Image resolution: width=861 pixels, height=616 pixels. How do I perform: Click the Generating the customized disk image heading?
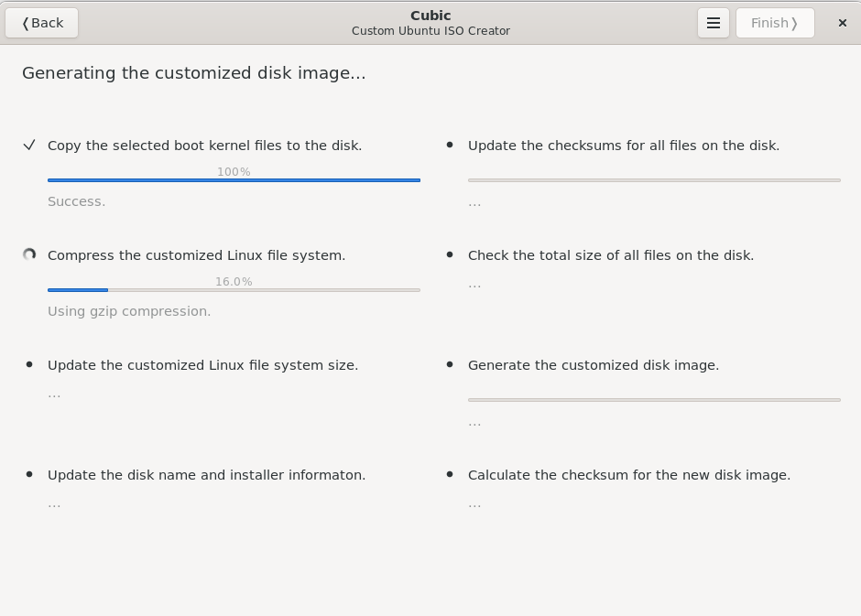(x=193, y=73)
